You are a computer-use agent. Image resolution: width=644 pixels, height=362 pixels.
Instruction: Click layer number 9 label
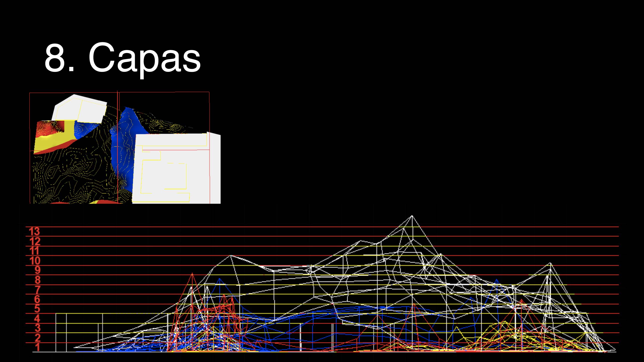(37, 270)
